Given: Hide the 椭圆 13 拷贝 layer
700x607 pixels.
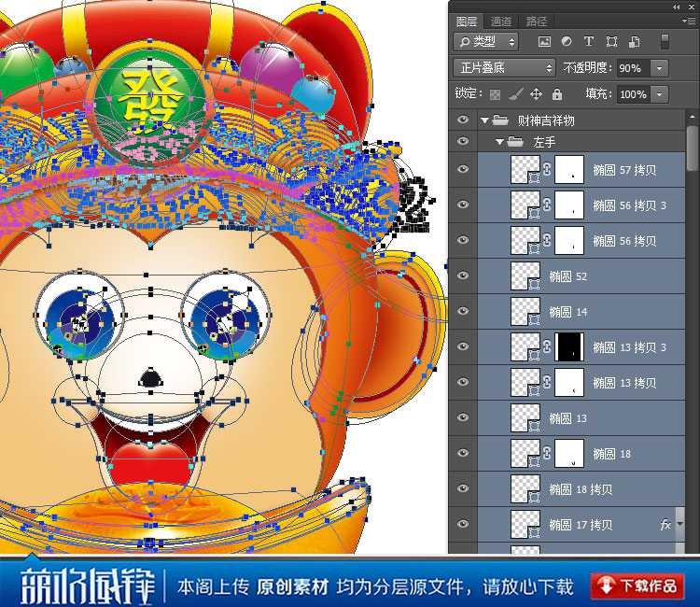Looking at the screenshot, I should pyautogui.click(x=463, y=382).
